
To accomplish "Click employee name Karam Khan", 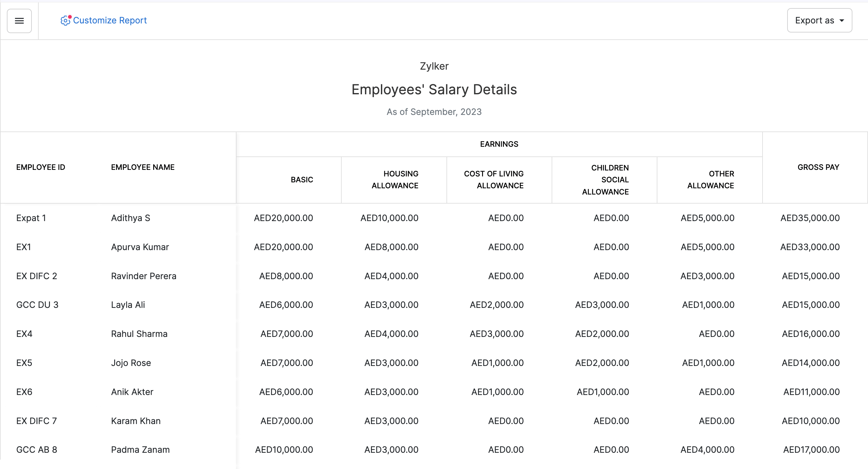I will pos(135,421).
